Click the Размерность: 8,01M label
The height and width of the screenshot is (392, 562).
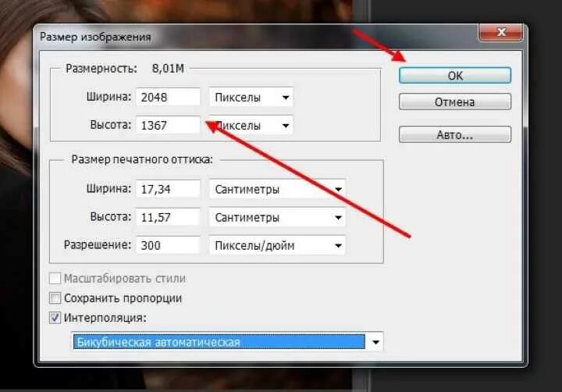pos(125,68)
